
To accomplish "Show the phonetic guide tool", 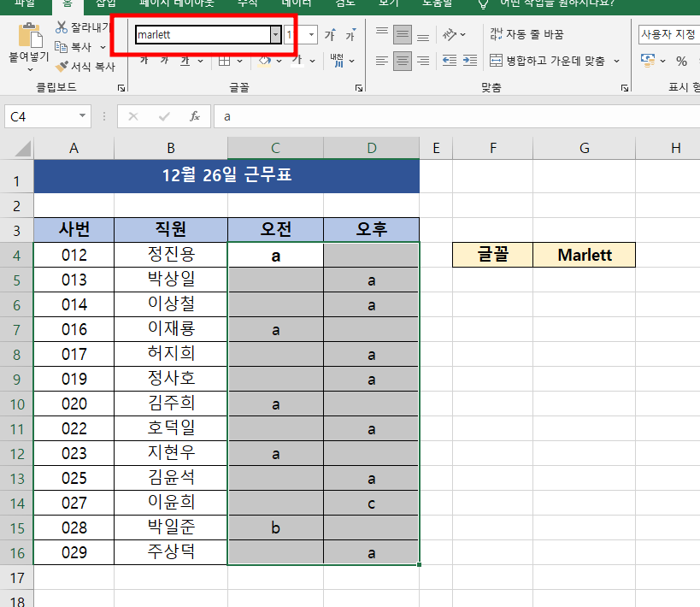I will pyautogui.click(x=337, y=61).
